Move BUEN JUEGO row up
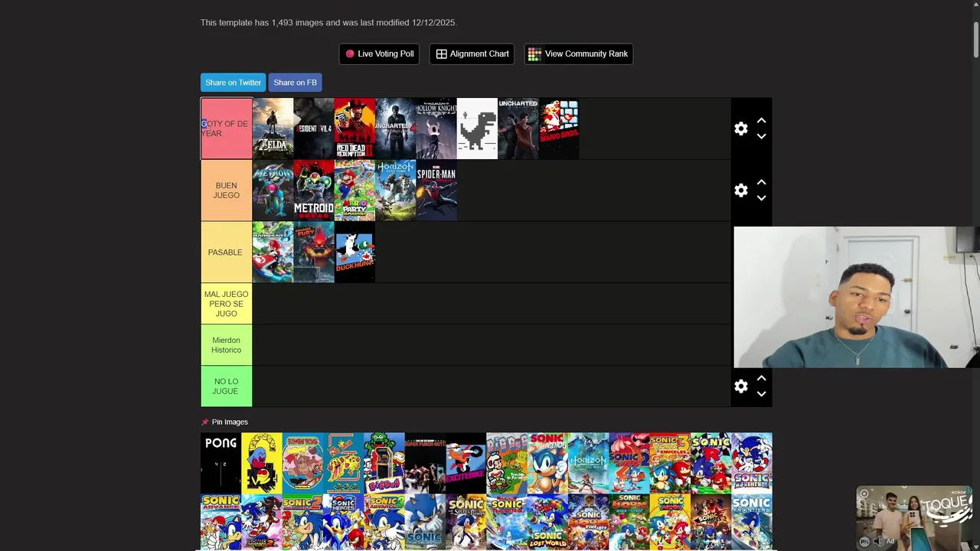Viewport: 980px width, 551px height. [761, 183]
